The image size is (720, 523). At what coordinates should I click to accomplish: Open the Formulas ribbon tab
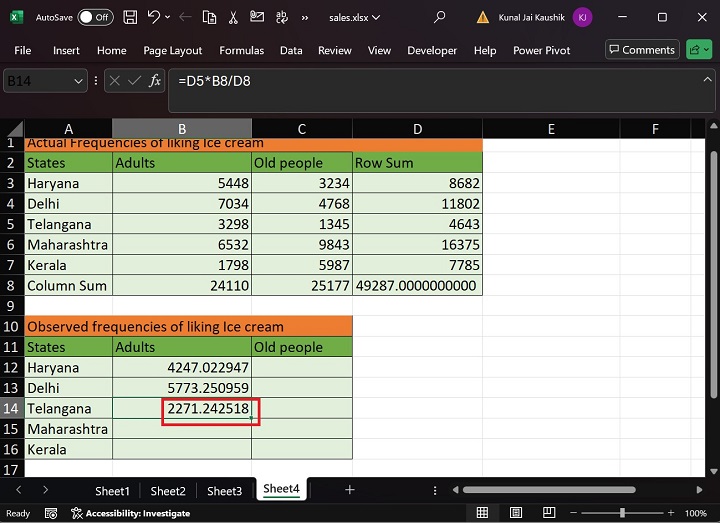click(x=241, y=50)
